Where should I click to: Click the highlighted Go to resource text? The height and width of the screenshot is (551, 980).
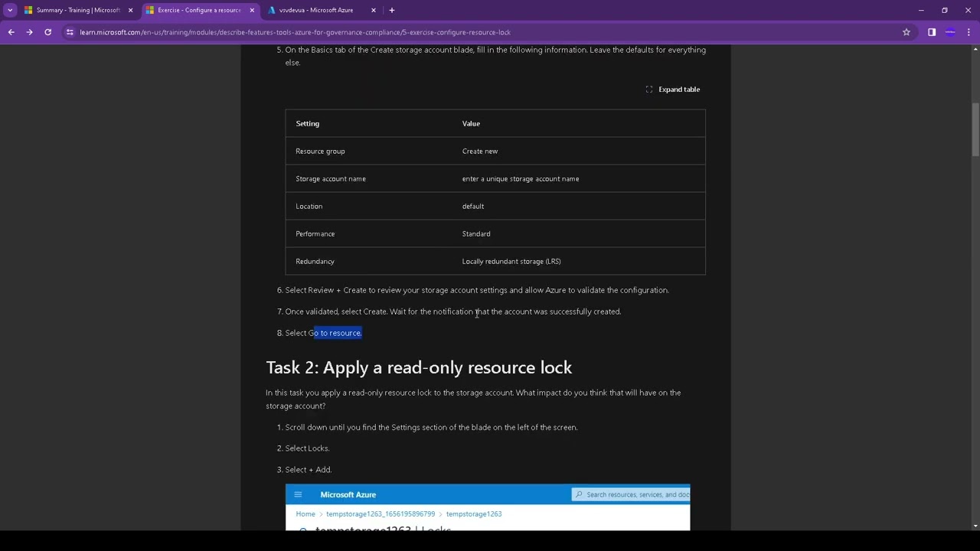tap(338, 333)
